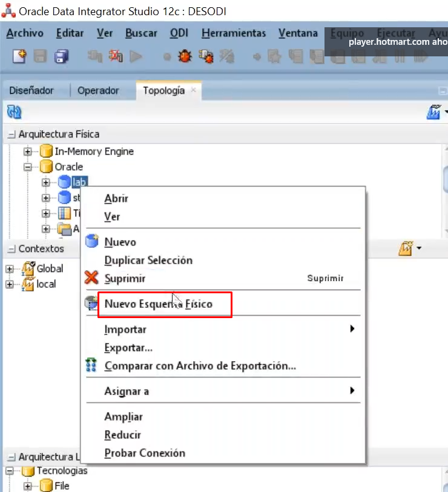
Task: Choose Ver from the context menu
Action: pos(112,216)
